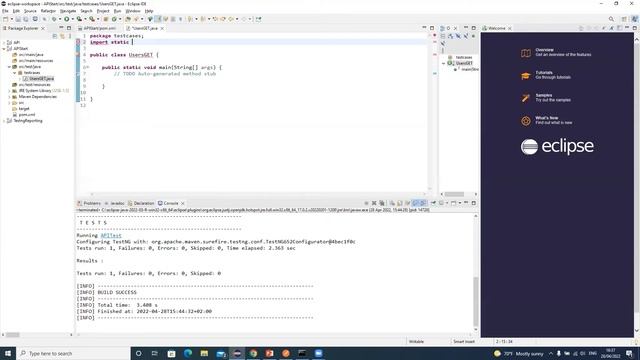Click the Tutorials graduation cap icon
Image resolution: width=640 pixels, height=360 pixels.
pos(526,76)
